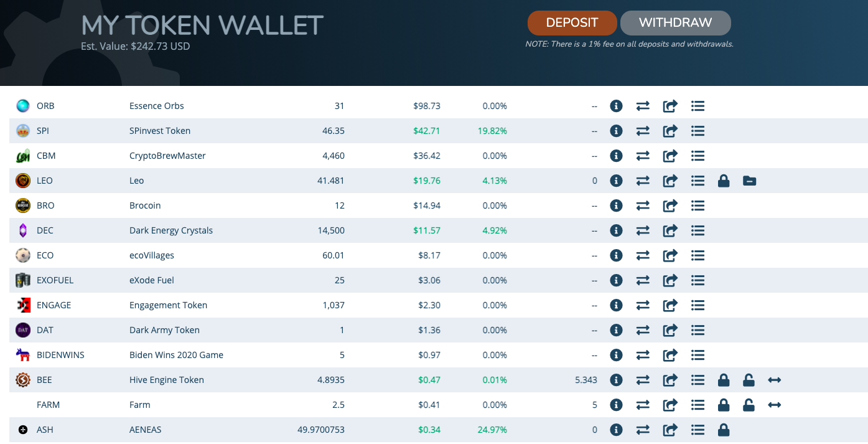Click the folder-minus icon for LEO
This screenshot has width=868, height=444.
pyautogui.click(x=750, y=181)
